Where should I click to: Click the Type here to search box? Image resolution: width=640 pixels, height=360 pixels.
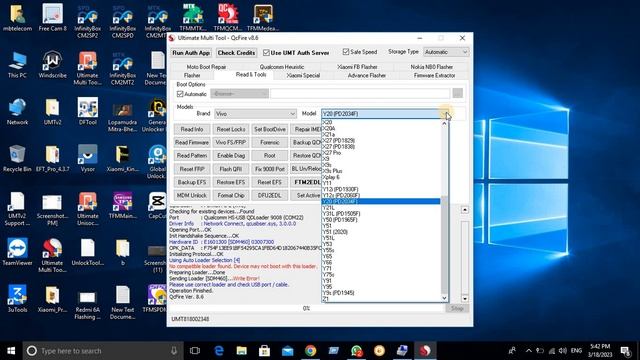103,351
